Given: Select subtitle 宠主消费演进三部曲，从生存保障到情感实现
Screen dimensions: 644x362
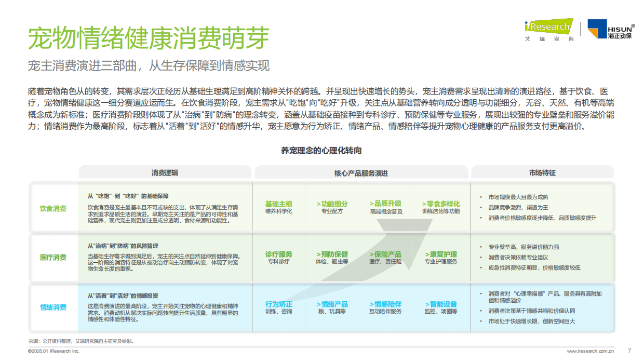Looking at the screenshot, I should [x=149, y=66].
